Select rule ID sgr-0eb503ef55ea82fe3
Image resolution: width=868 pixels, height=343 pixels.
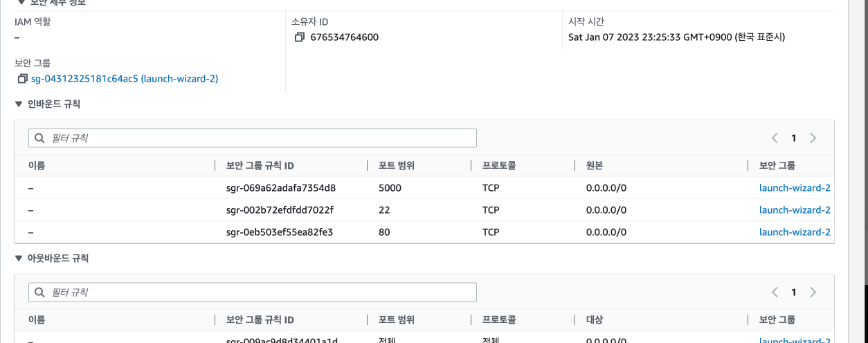coord(280,232)
